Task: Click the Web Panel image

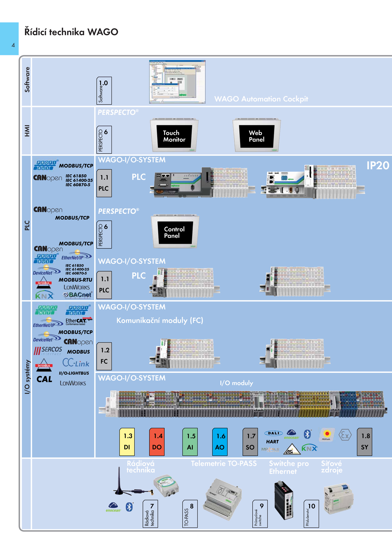Action: (257, 135)
